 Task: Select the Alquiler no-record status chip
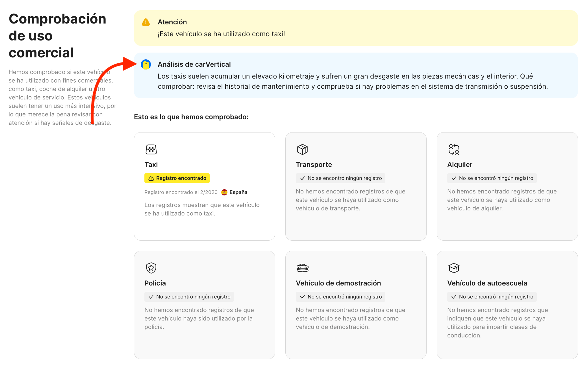pos(492,178)
